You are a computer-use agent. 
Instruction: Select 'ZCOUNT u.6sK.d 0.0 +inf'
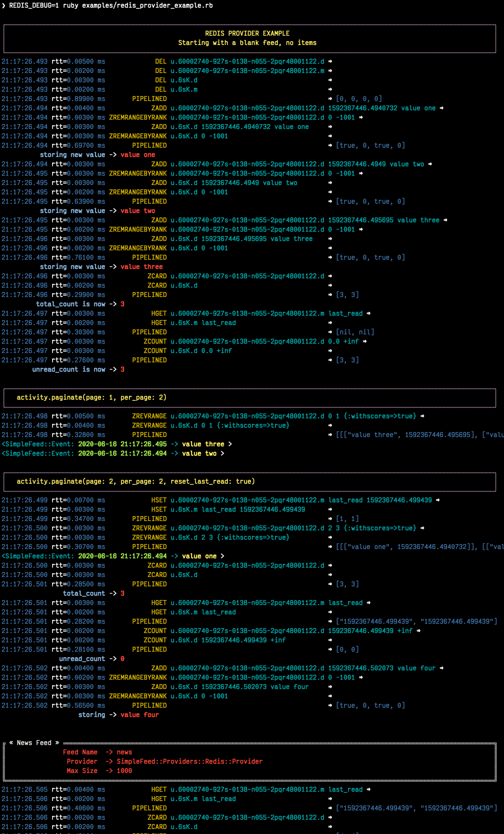(x=188, y=351)
